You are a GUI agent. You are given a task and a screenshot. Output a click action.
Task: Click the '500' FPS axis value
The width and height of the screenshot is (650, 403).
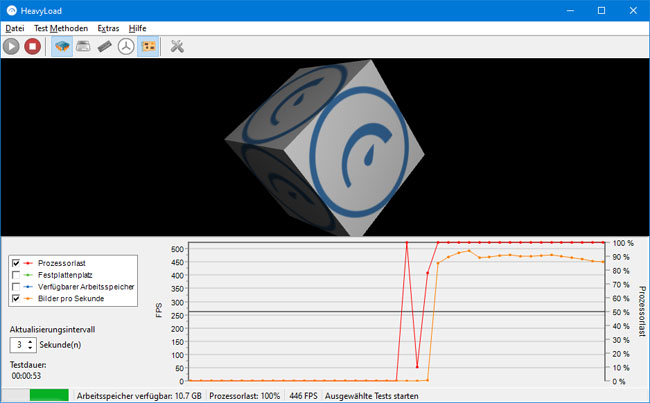point(177,249)
